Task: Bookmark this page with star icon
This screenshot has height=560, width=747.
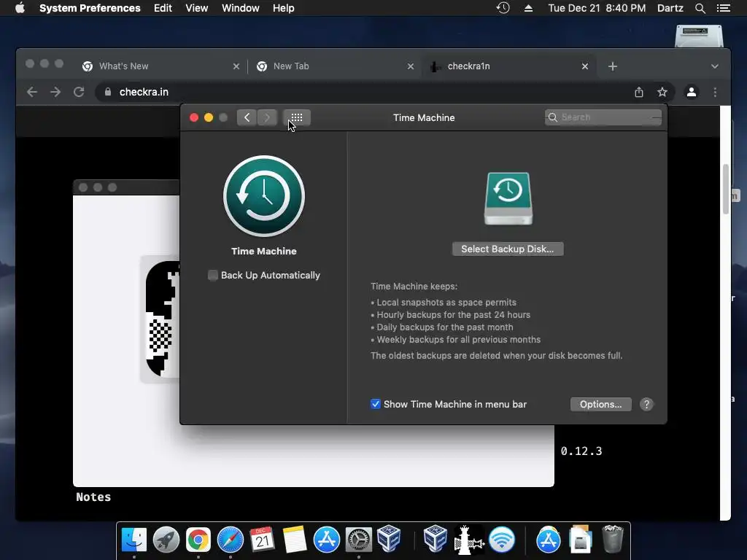Action: click(662, 92)
